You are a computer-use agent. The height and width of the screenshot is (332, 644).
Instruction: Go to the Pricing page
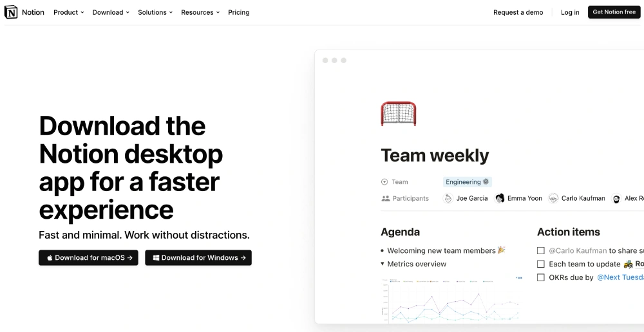click(239, 12)
